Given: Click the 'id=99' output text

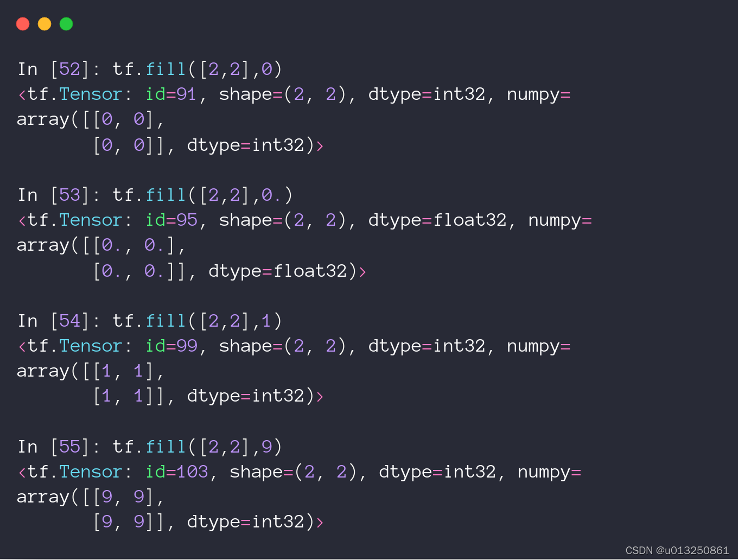Looking at the screenshot, I should 170,346.
